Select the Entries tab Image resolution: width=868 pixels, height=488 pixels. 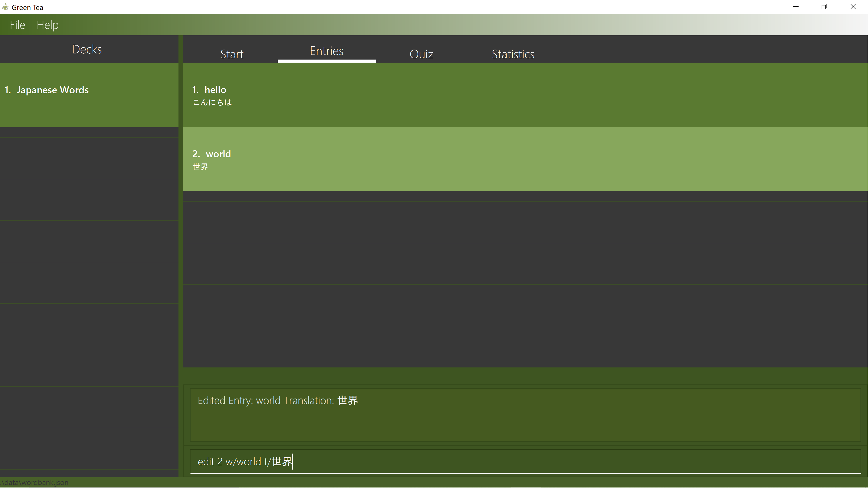(x=327, y=51)
